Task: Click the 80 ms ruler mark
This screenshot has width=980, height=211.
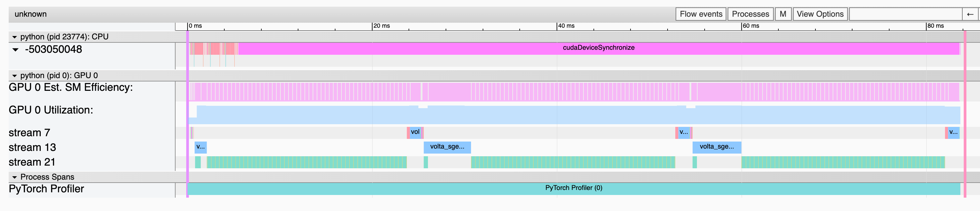Action: (x=936, y=26)
